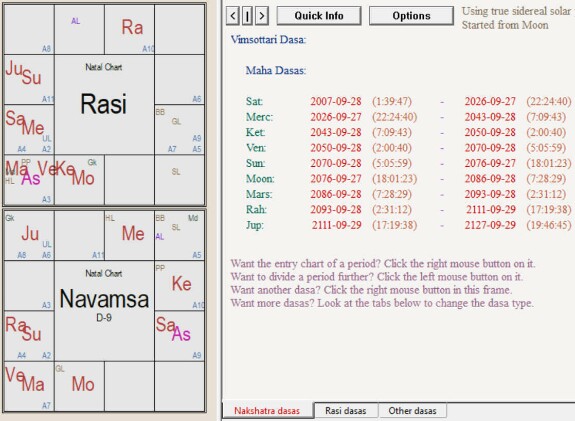Select the Nakshatra dasas tab
Image resolution: width=575 pixels, height=421 pixels.
tap(267, 410)
